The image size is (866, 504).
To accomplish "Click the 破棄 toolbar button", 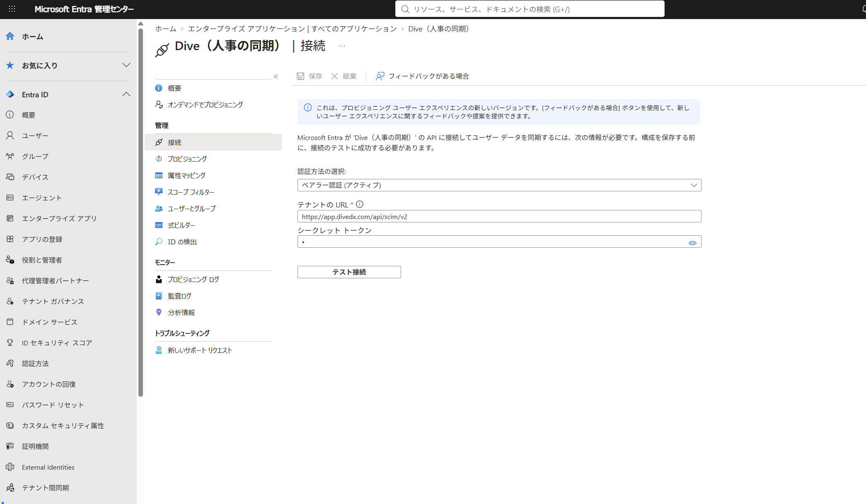I will pos(343,76).
